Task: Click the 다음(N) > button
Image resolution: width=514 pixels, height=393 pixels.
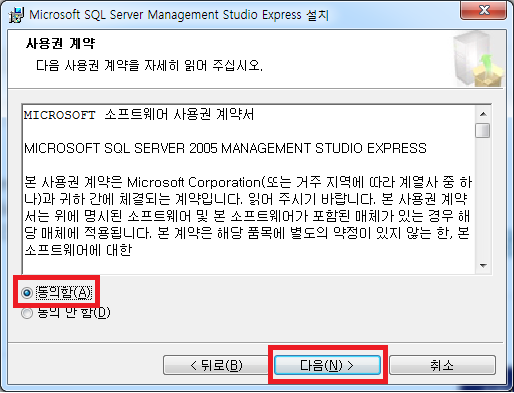Action: [327, 365]
